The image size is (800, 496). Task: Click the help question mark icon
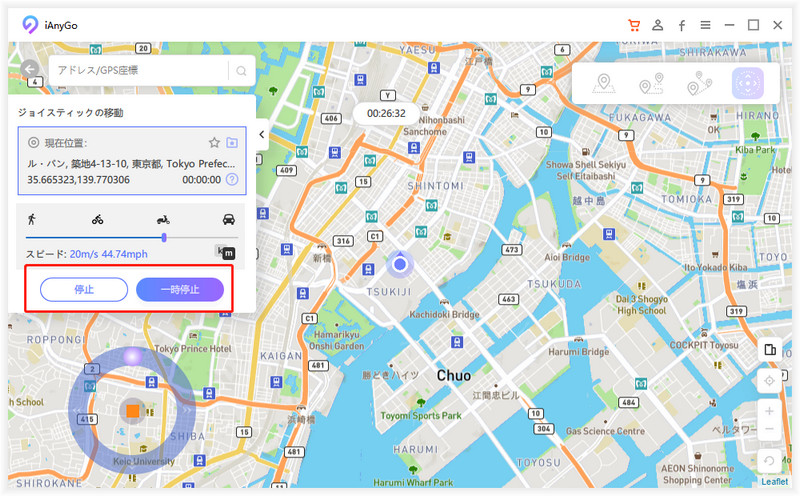coord(232,179)
